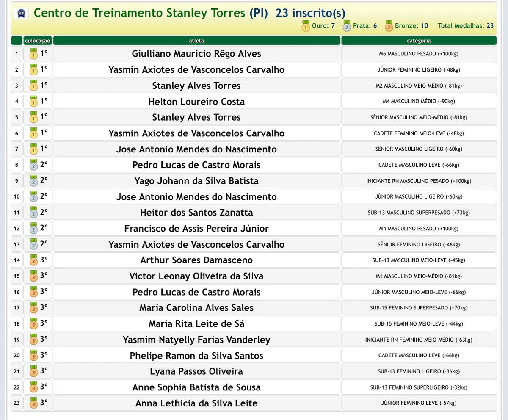The height and width of the screenshot is (420, 508).
Task: Select athlete Anna Lethicia da Silva Leite
Action: point(196,403)
